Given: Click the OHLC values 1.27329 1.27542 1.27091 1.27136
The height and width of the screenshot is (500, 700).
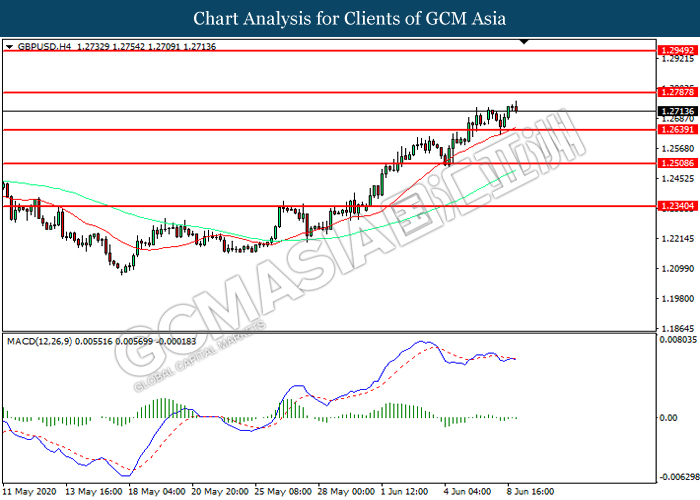Looking at the screenshot, I should point(146,46).
